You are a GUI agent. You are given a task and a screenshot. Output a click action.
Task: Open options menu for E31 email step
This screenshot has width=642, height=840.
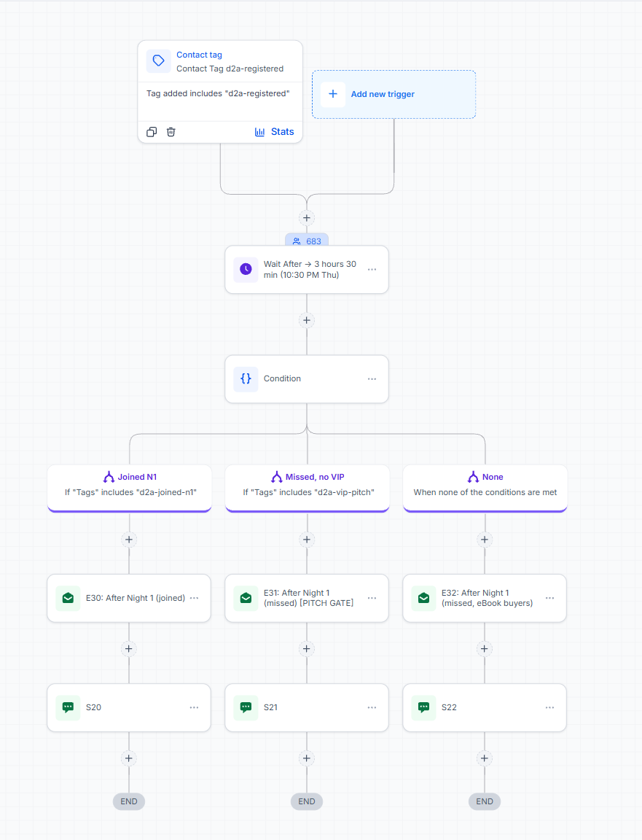pyautogui.click(x=372, y=598)
